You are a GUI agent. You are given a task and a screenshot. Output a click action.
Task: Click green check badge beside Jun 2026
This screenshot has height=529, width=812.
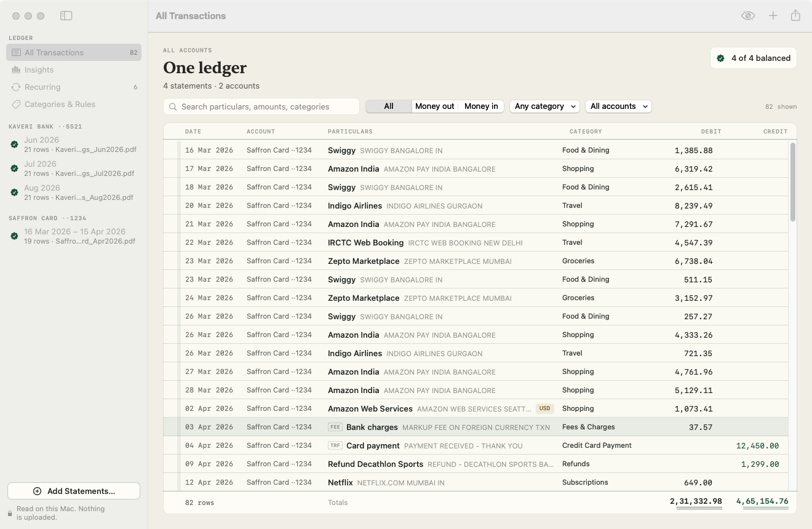coord(14,145)
